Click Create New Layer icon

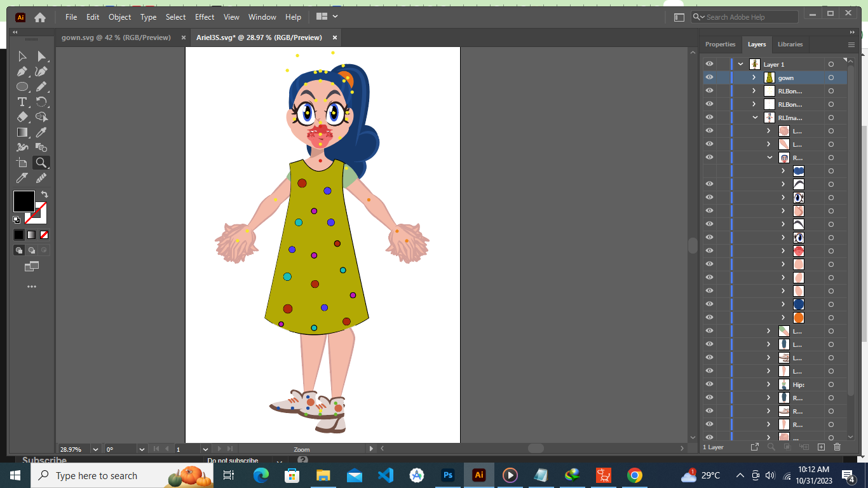click(x=821, y=447)
